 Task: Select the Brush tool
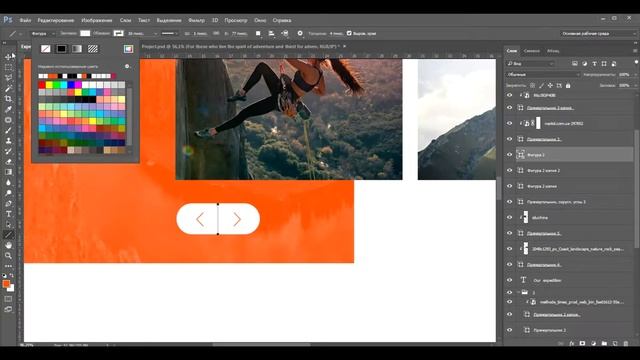[8, 130]
